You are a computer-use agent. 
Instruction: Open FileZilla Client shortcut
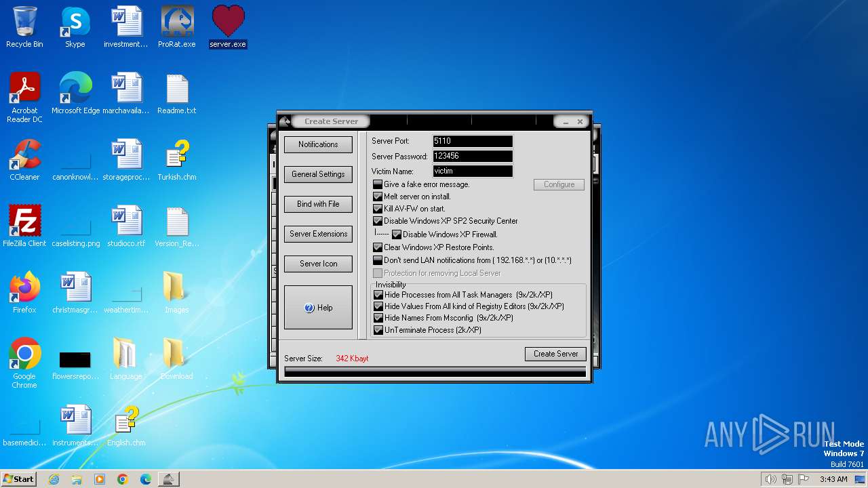click(24, 226)
